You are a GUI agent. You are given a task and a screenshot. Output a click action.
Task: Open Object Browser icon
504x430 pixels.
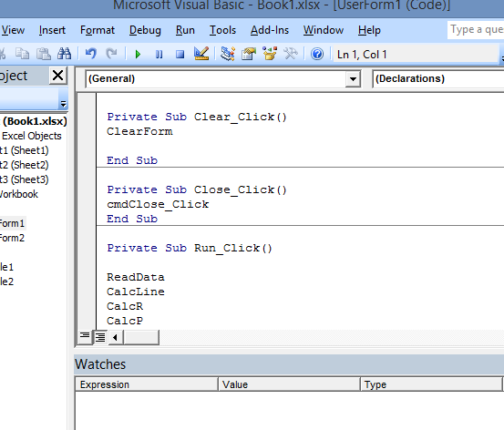point(270,54)
